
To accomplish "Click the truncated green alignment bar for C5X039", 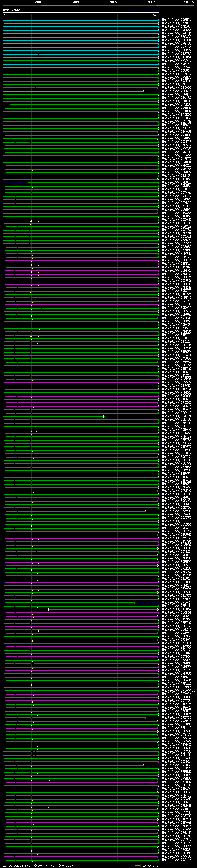I will 76,511.
